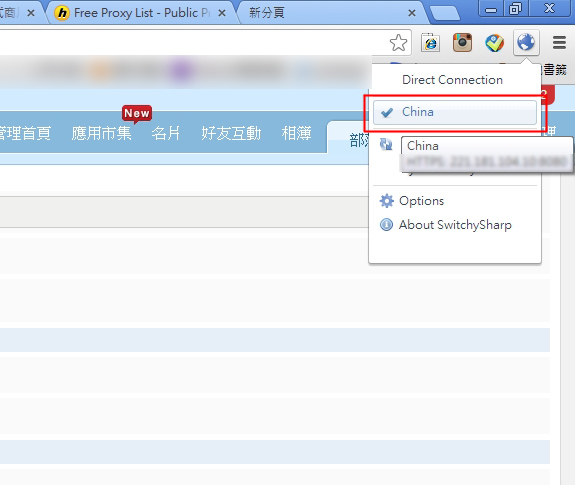Click the auto switch mode icon

(x=386, y=144)
